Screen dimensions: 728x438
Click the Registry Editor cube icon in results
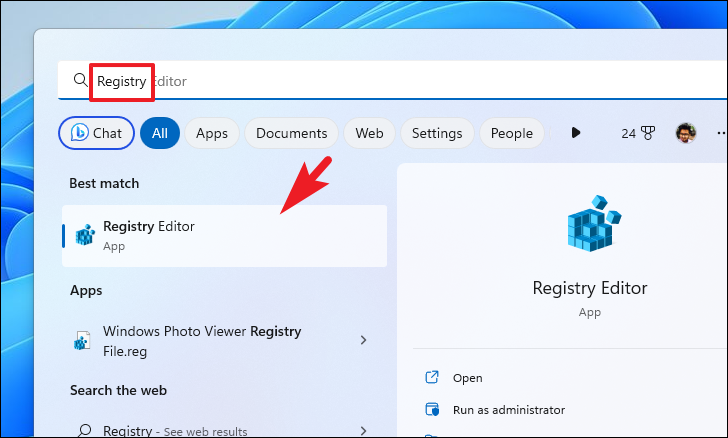[85, 235]
